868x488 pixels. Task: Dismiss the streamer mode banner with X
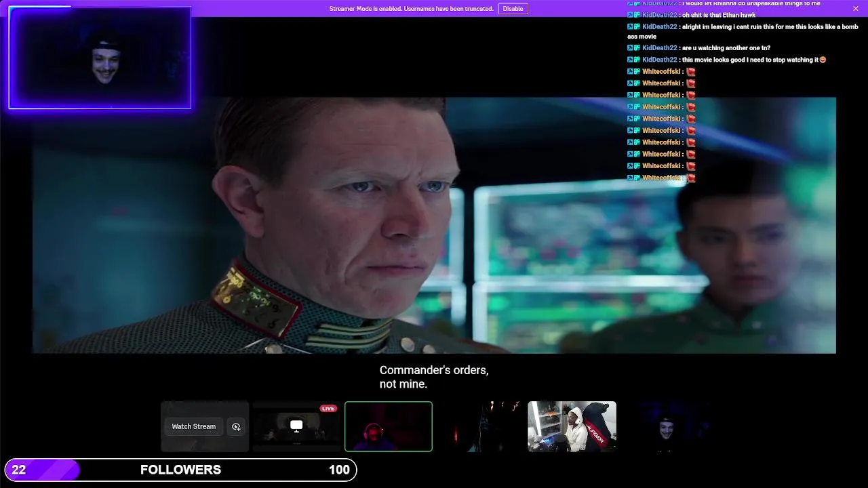[x=856, y=8]
